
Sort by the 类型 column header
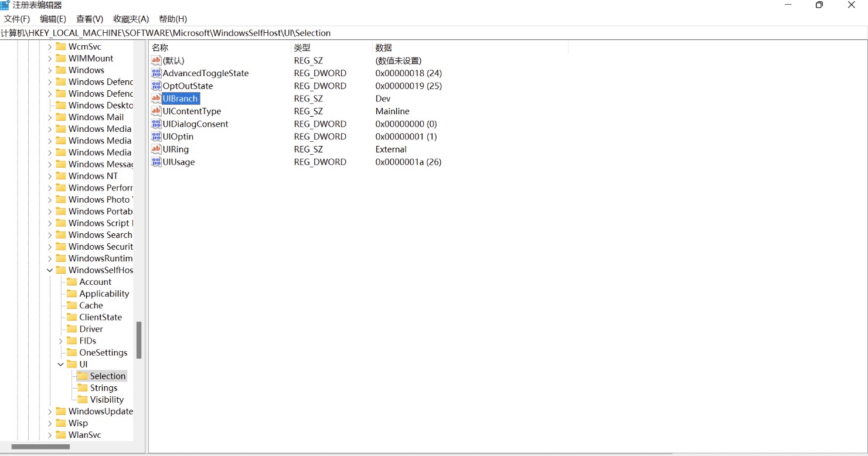click(x=332, y=47)
